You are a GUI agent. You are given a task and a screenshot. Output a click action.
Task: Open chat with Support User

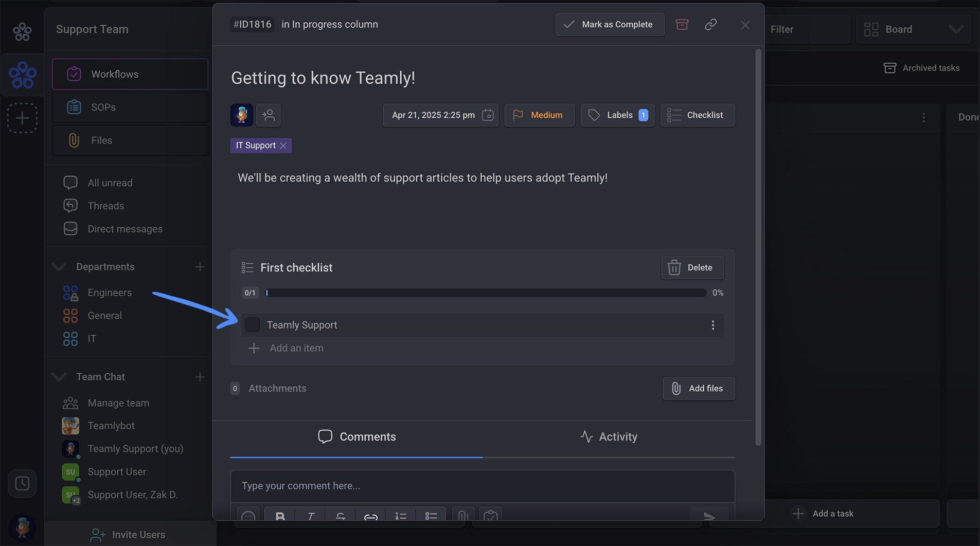tap(104, 472)
